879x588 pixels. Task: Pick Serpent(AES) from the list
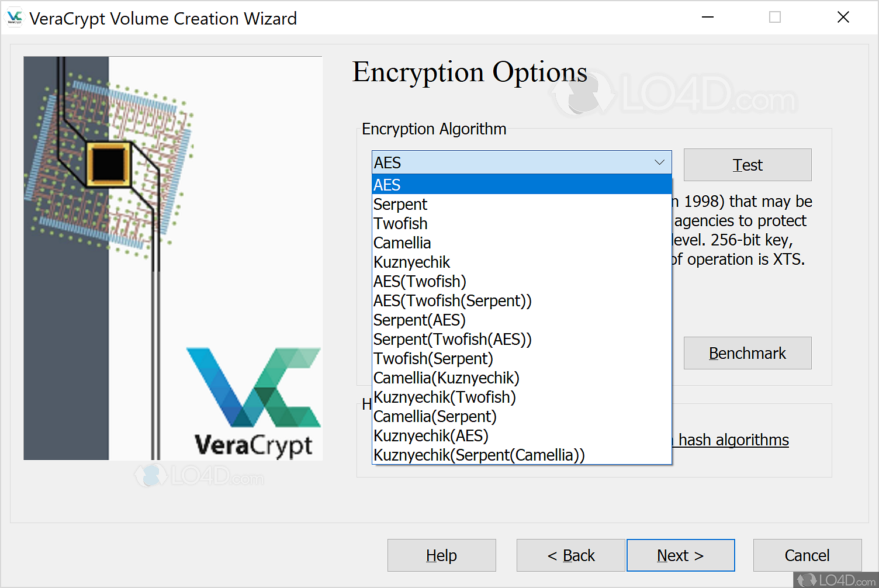[419, 320]
